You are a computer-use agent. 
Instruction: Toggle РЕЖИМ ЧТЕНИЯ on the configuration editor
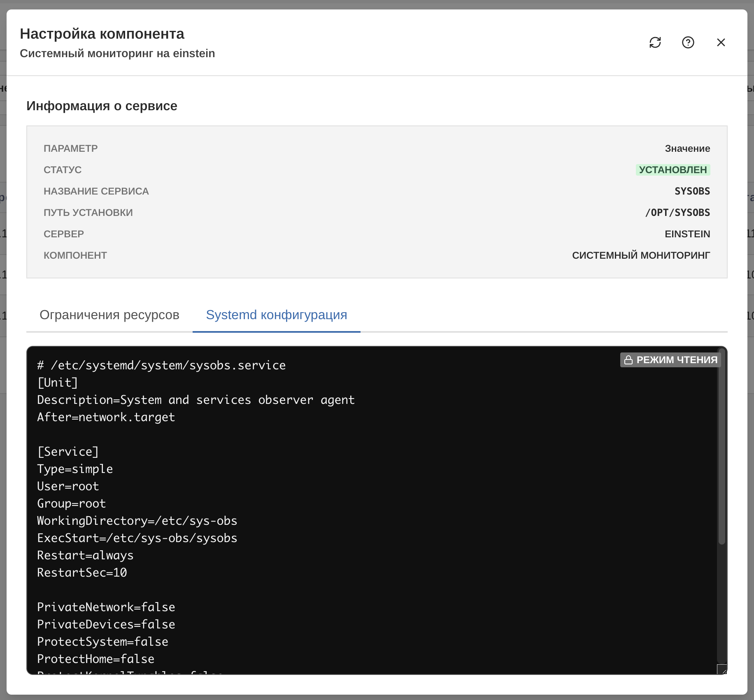(x=670, y=359)
